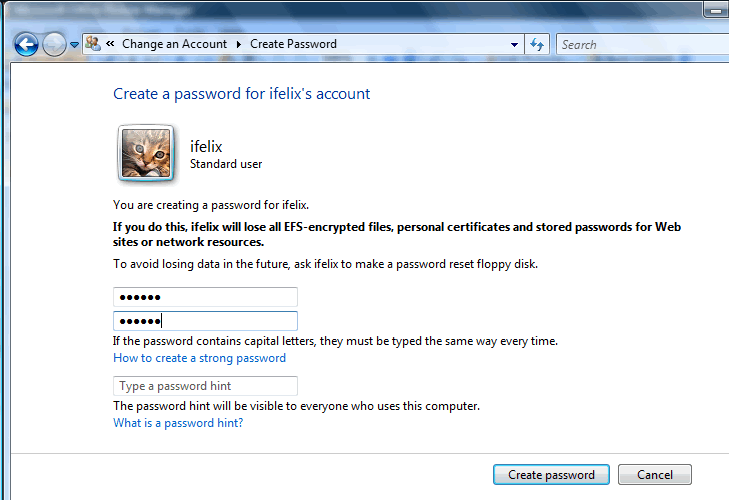The height and width of the screenshot is (500, 729).
Task: Refresh the page with the refresh icon
Action: pos(537,44)
